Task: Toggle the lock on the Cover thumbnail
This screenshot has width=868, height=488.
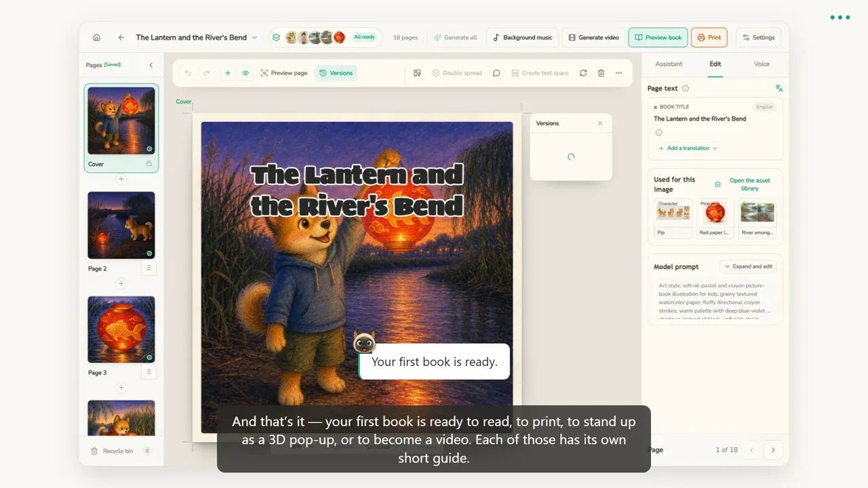Action: tap(149, 164)
